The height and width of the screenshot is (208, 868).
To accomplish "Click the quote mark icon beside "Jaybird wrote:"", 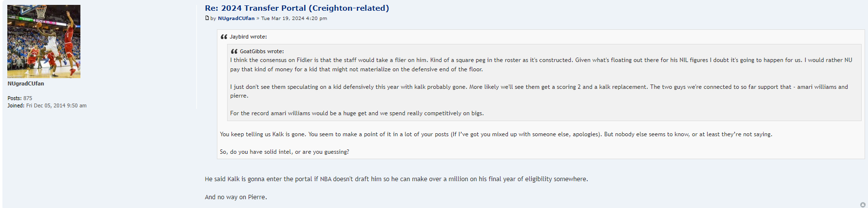I will click(x=224, y=37).
